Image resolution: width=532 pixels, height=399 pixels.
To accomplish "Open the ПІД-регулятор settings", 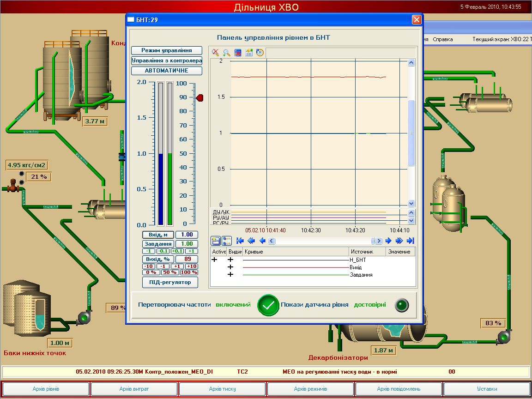I will [170, 282].
